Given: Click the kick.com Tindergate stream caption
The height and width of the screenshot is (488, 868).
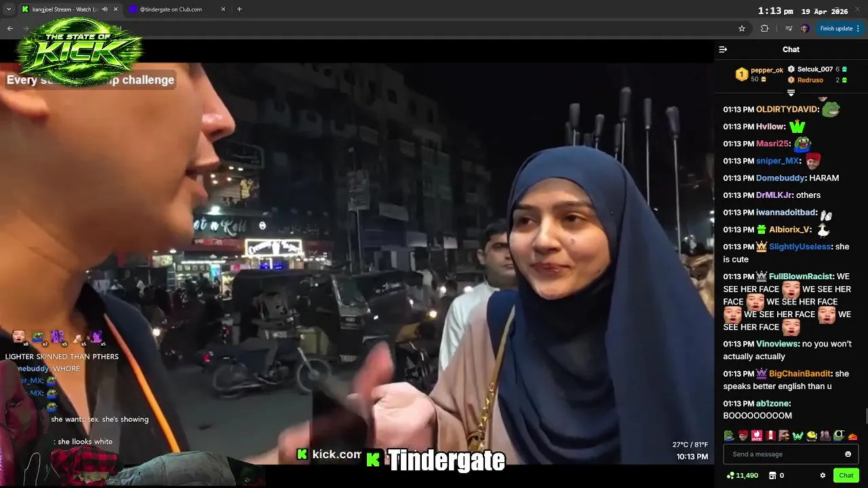Looking at the screenshot, I should 401,458.
